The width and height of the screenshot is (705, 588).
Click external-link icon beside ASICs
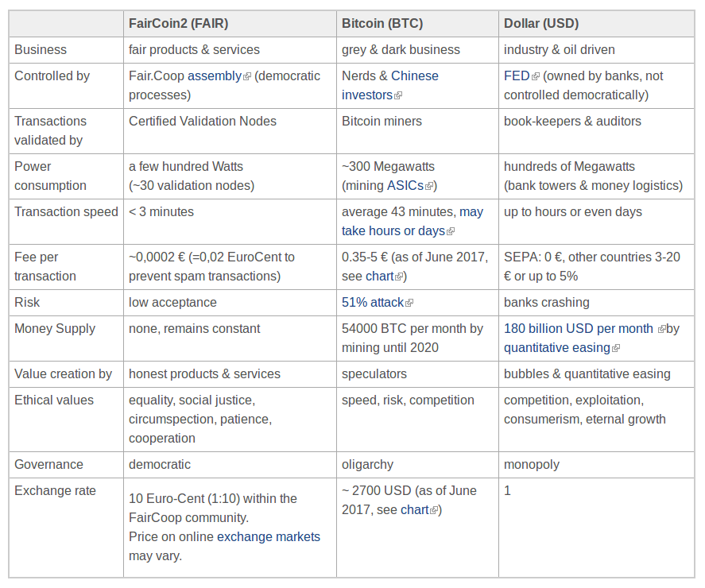click(x=429, y=186)
